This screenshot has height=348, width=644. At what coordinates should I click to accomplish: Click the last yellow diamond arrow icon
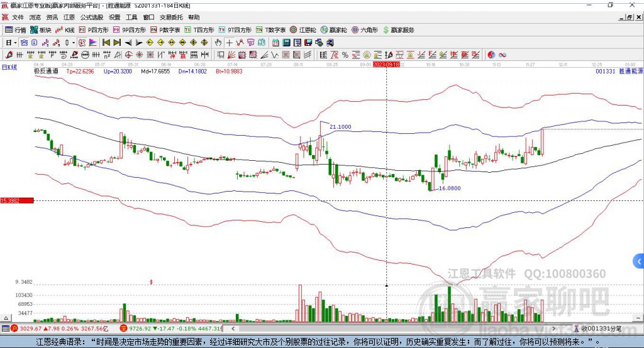coord(204,43)
